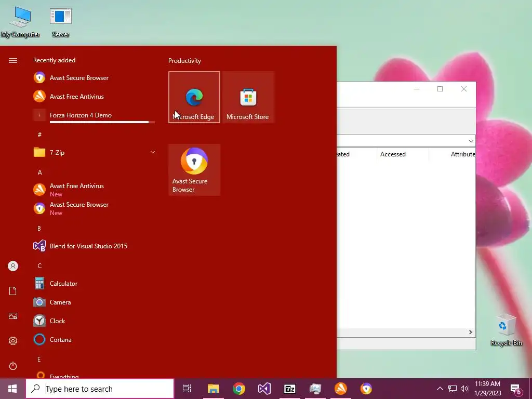The height and width of the screenshot is (399, 532).
Task: Select Forza Horizon 4 Demo entry
Action: click(94, 115)
